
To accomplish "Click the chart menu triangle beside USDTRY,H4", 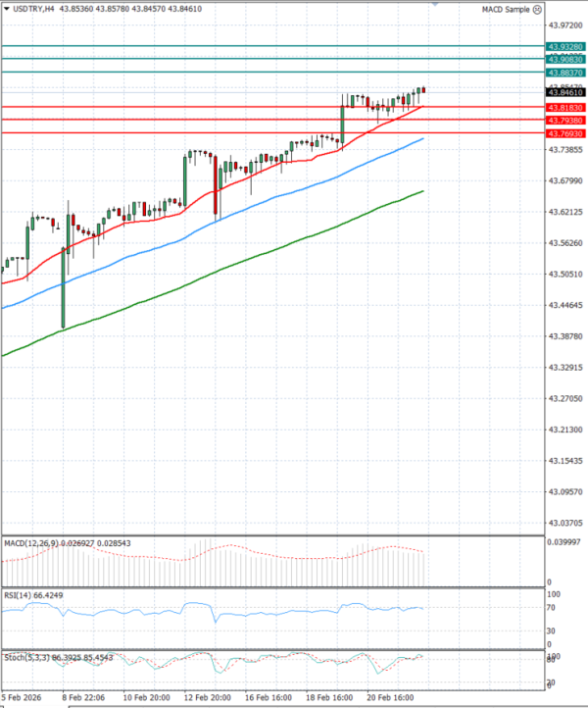I will [7, 9].
